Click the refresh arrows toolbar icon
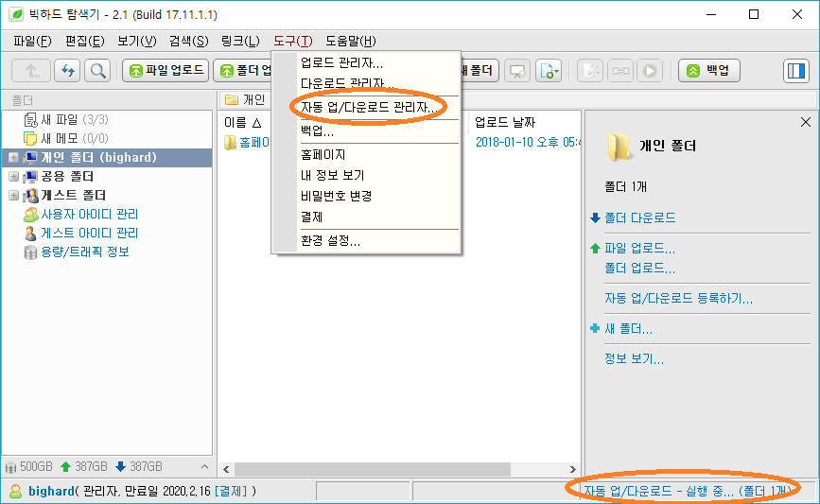This screenshot has width=820, height=504. tap(67, 71)
